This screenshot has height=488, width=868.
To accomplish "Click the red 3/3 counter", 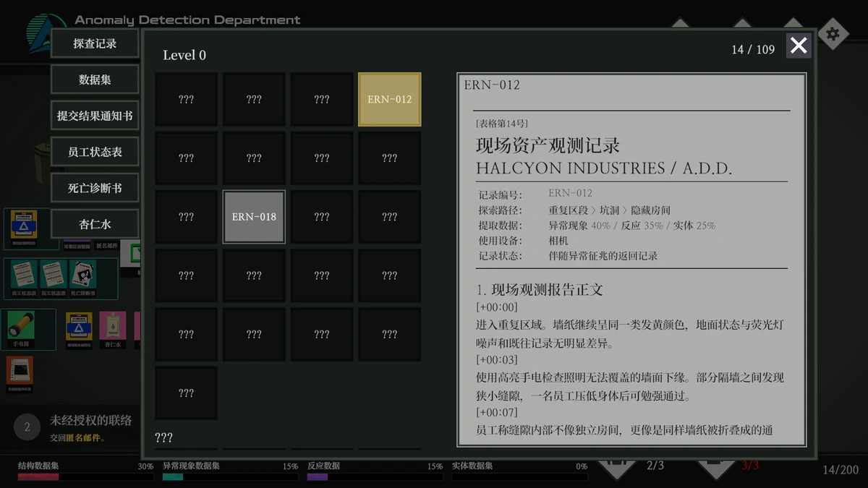I will [750, 466].
